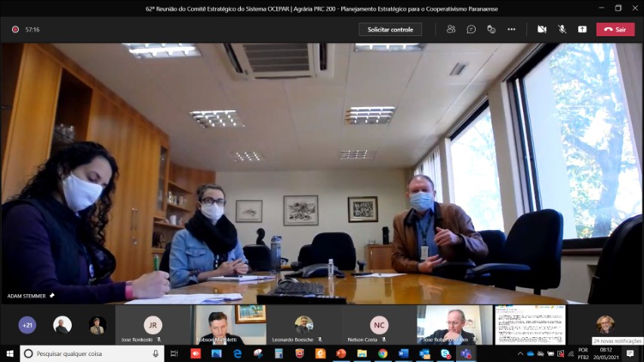Show the +21 additional participants

(x=27, y=325)
